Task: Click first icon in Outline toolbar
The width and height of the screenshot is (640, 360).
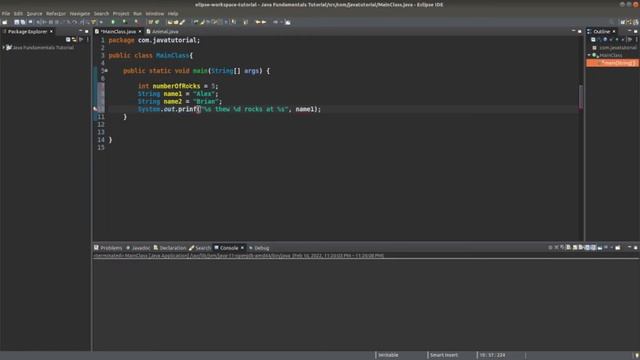Action: click(593, 40)
